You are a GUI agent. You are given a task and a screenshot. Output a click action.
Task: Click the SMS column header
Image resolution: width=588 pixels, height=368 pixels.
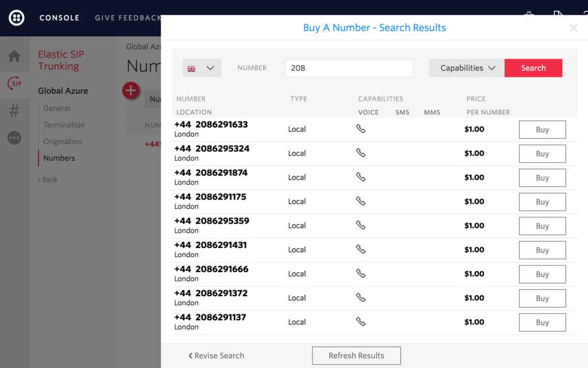pyautogui.click(x=402, y=112)
